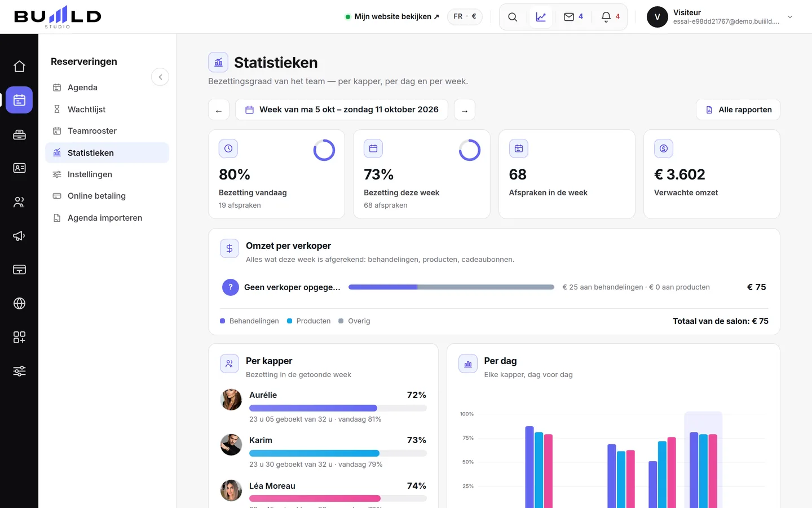The height and width of the screenshot is (508, 812).
Task: Open Teamrooster in the sidebar
Action: (107, 131)
